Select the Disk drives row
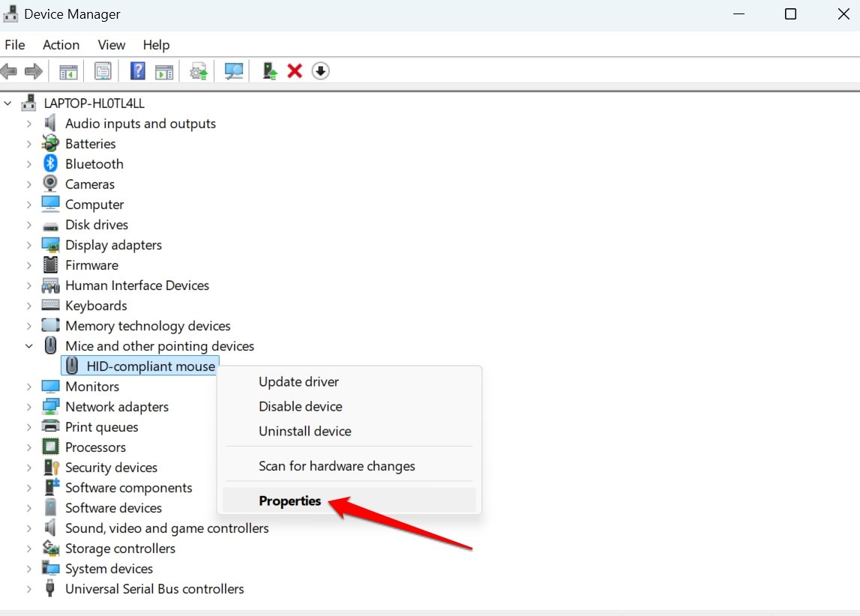 point(97,225)
